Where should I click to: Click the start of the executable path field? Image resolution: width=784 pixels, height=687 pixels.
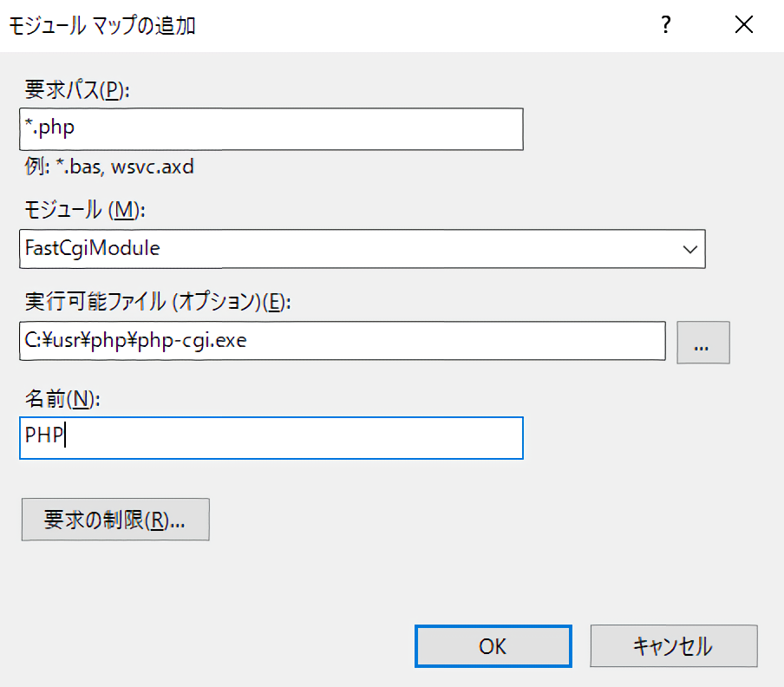point(28,342)
